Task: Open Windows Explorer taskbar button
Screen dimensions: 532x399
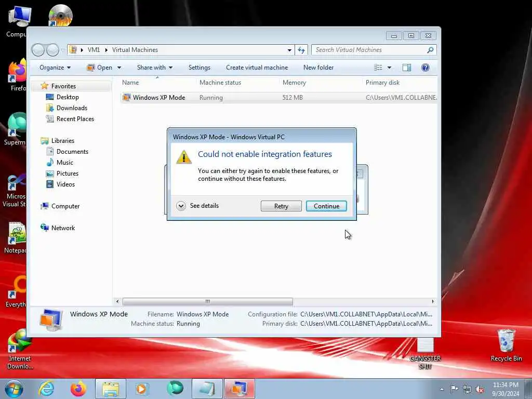Action: tap(111, 389)
